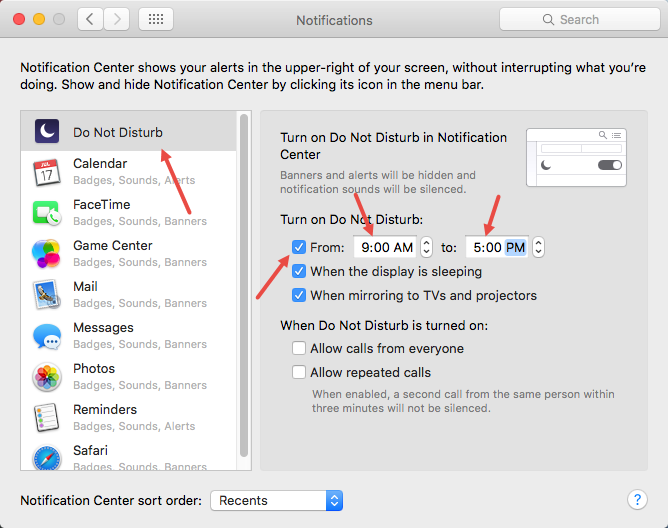Select Photos in the sidebar list
Image resolution: width=668 pixels, height=528 pixels.
pyautogui.click(x=128, y=376)
